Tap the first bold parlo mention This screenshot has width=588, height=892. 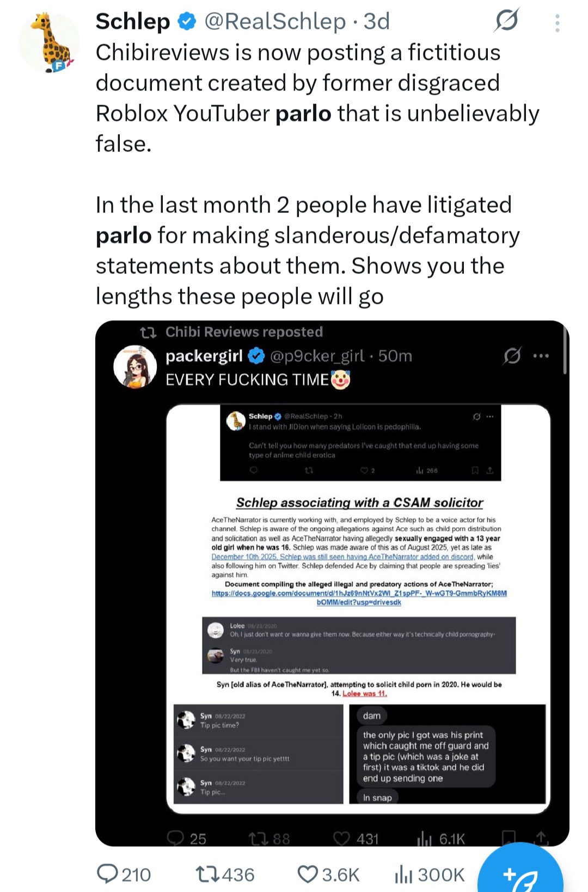(x=303, y=113)
